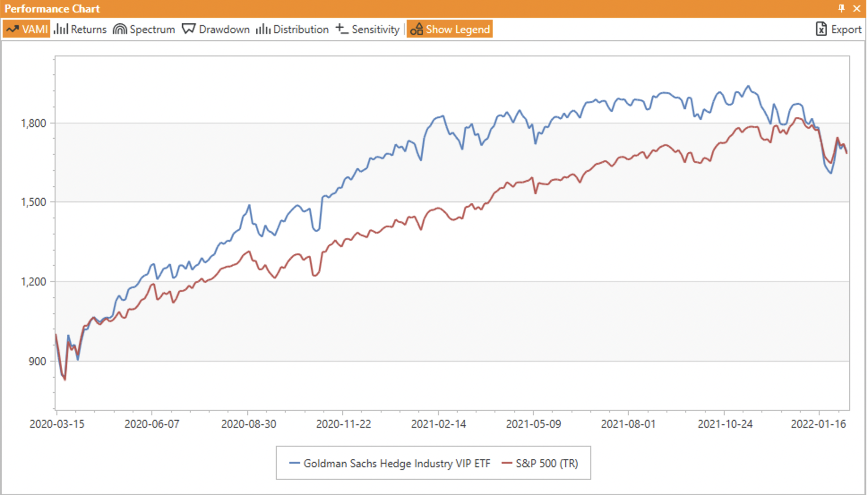The width and height of the screenshot is (868, 495).
Task: Click Goldman Sachs Hedge Industry legend entry
Action: click(x=396, y=463)
